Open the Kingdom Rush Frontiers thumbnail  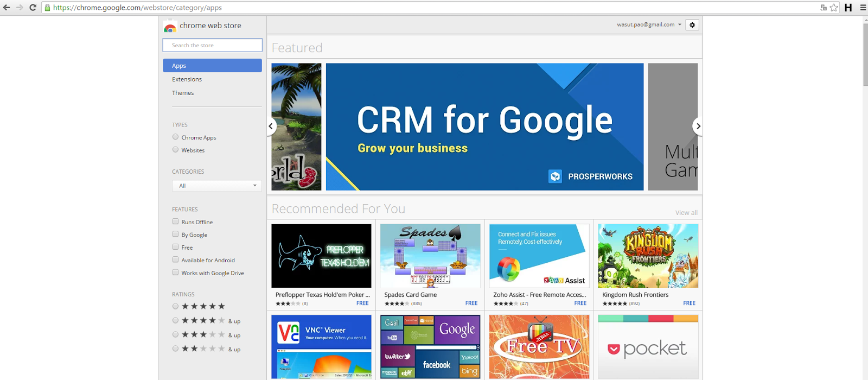pos(648,256)
